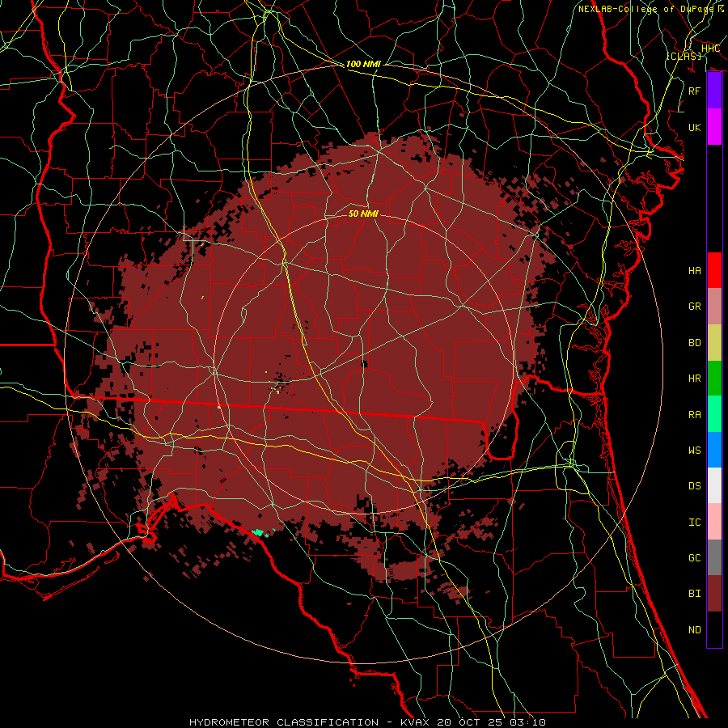Click the RA legend label

pyautogui.click(x=694, y=414)
